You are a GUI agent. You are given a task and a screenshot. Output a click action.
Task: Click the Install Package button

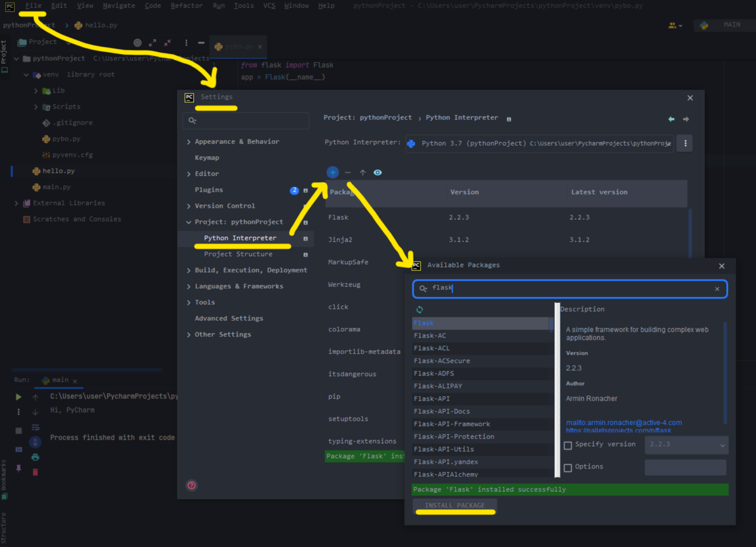455,506
